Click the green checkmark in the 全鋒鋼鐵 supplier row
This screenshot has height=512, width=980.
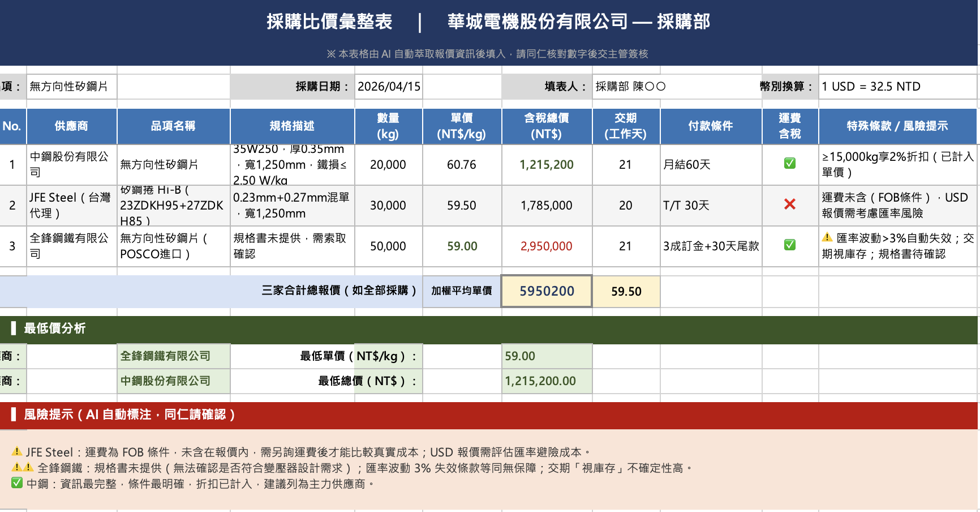click(x=790, y=245)
